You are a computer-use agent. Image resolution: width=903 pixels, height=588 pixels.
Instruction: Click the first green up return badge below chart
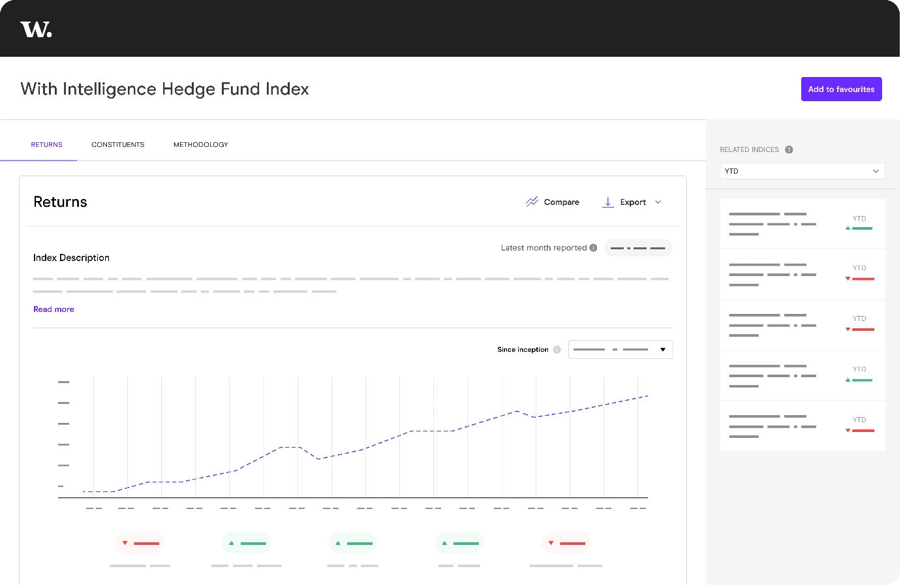coord(246,543)
